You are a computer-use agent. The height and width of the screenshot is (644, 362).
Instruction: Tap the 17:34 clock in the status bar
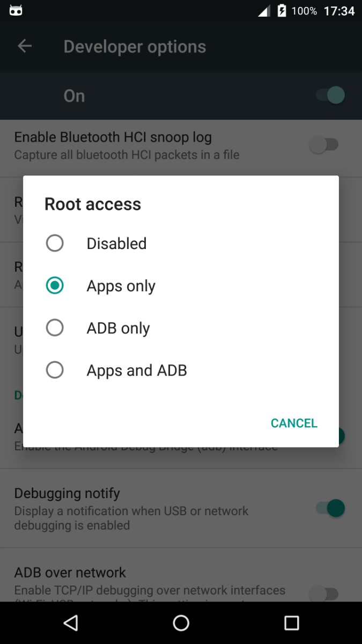point(339,11)
